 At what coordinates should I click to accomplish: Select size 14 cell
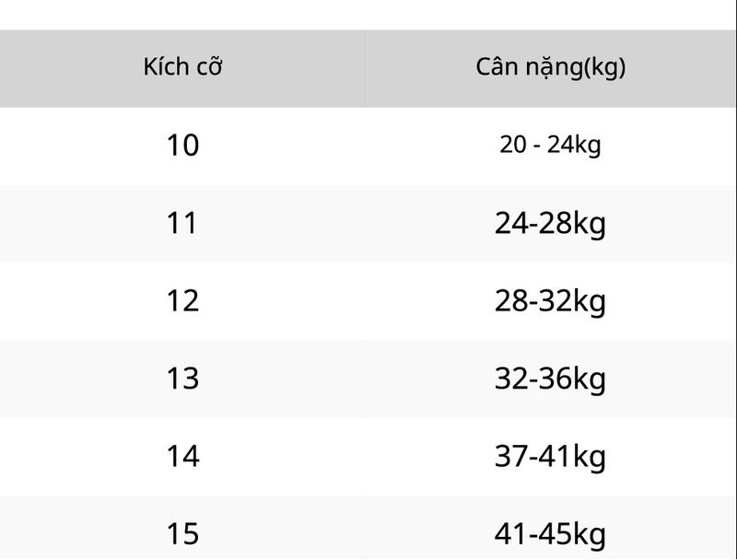click(182, 457)
